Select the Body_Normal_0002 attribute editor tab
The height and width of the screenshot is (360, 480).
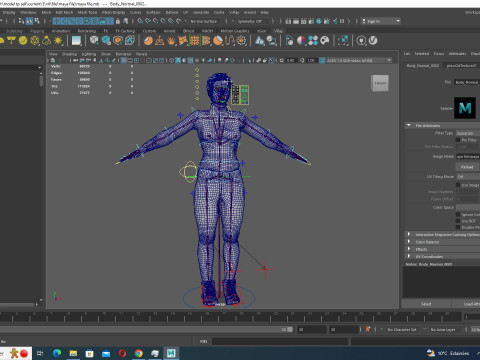(423, 66)
